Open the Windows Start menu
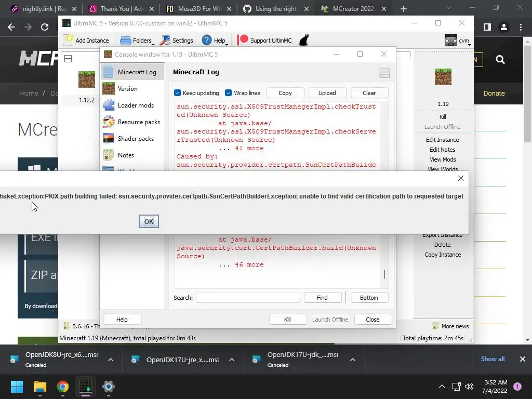 tap(17, 387)
